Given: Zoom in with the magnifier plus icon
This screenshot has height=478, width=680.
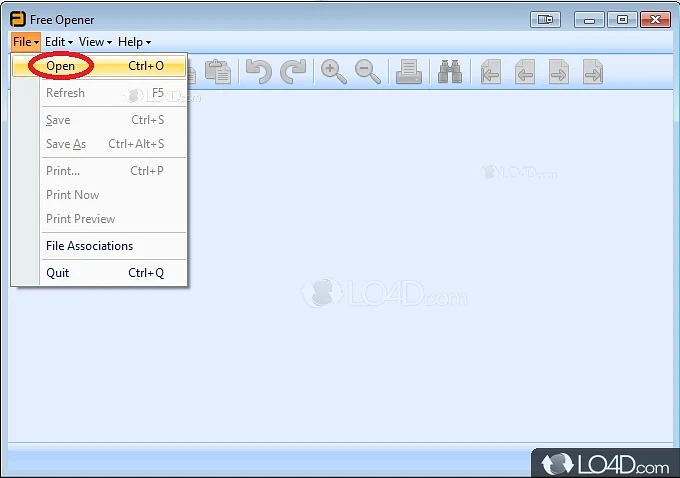Looking at the screenshot, I should point(333,71).
